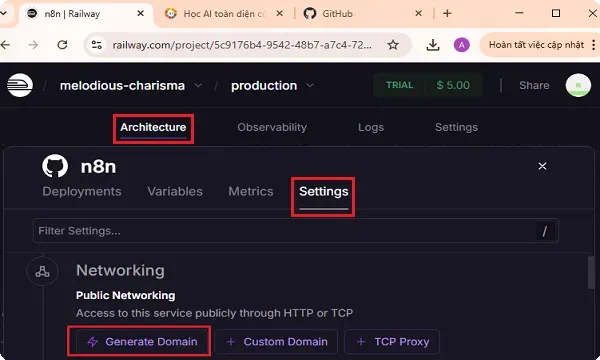Open the Chrome profile avatar A
Screen dimensions: 600x360
click(x=461, y=45)
